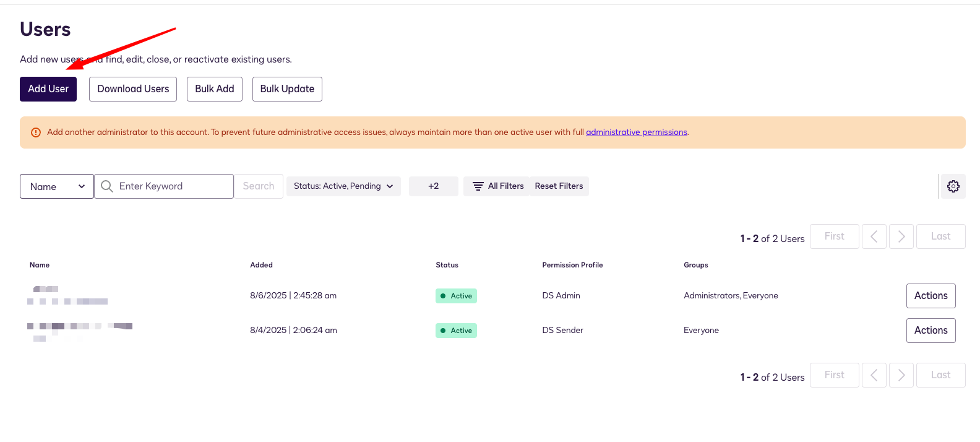Click Reset Filters
Viewport: 980px width, 442px height.
point(559,186)
